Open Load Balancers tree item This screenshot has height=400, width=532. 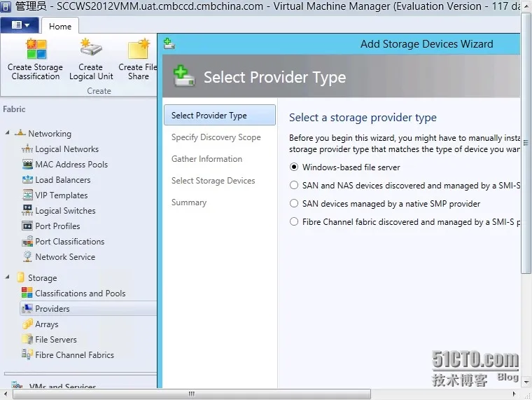(x=63, y=180)
